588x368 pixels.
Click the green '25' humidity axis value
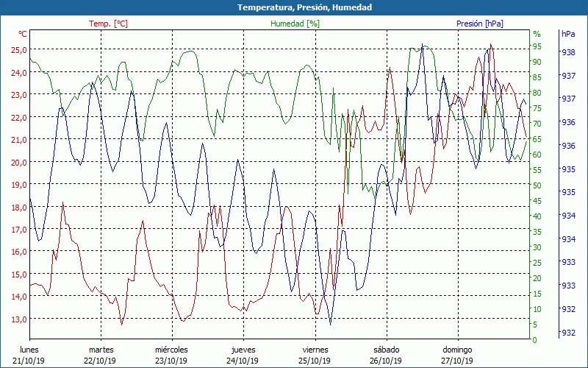click(537, 263)
